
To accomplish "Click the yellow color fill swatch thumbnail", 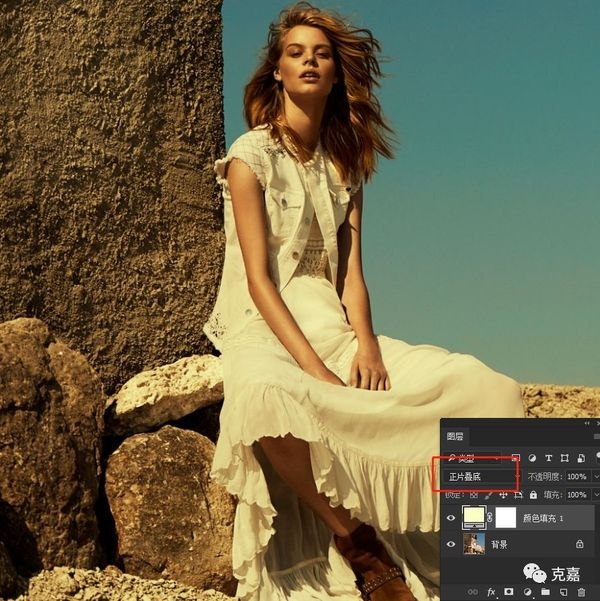I will pyautogui.click(x=474, y=517).
